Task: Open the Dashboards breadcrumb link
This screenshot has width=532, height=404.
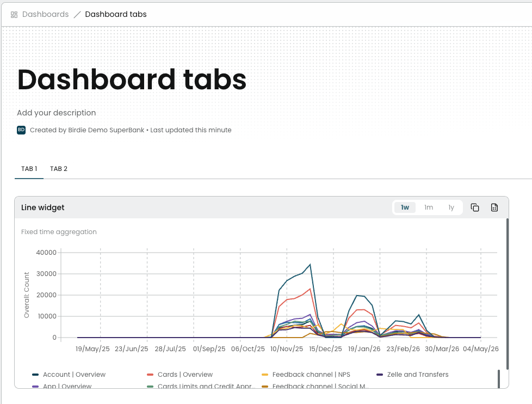Action: coord(46,14)
